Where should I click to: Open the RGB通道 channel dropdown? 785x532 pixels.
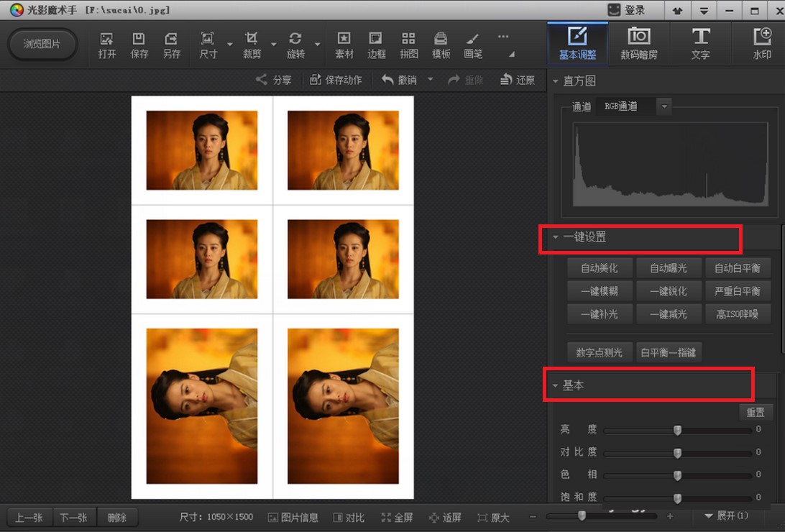664,106
